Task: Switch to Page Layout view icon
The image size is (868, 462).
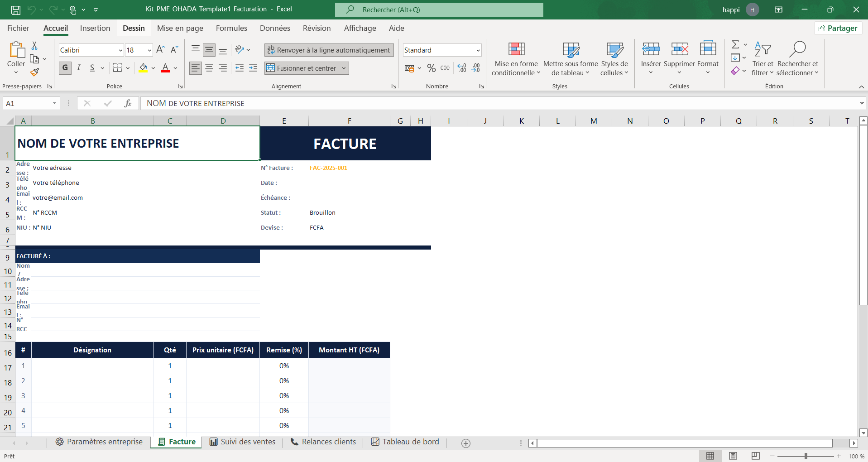Action: (733, 456)
